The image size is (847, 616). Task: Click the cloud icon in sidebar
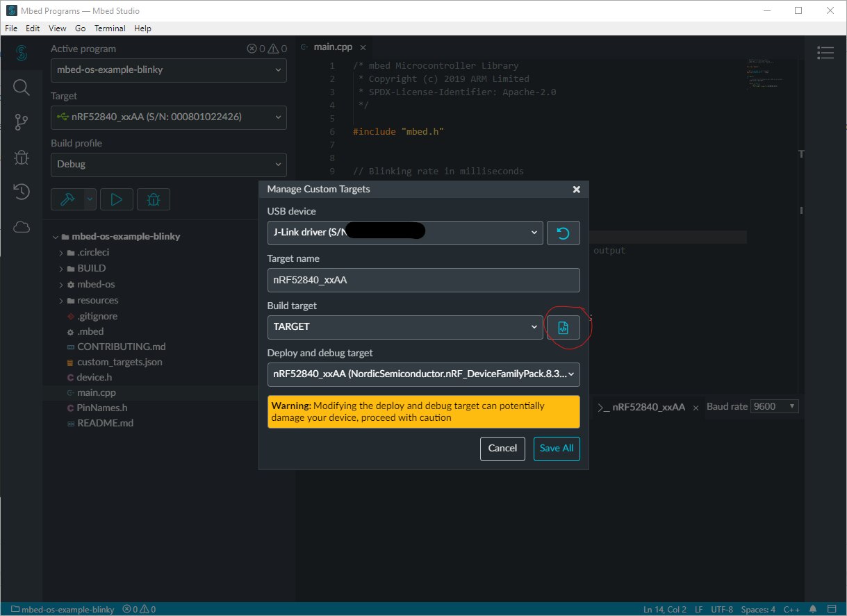pos(21,227)
